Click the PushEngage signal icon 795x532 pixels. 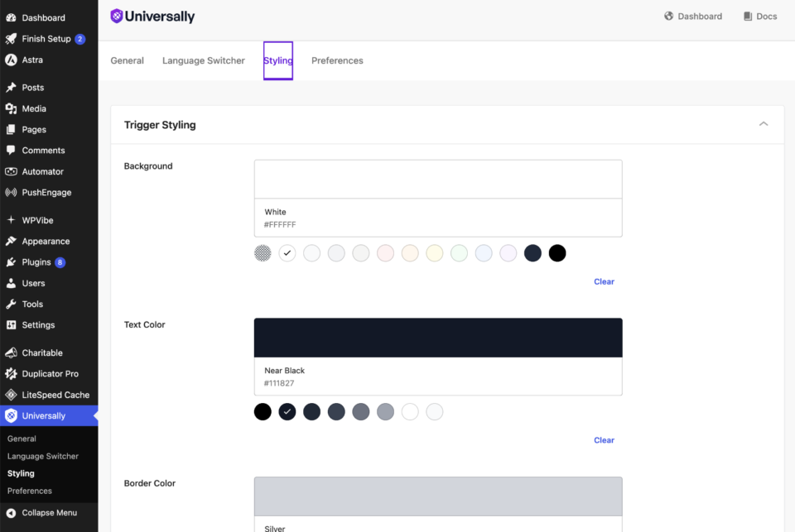[x=11, y=193]
